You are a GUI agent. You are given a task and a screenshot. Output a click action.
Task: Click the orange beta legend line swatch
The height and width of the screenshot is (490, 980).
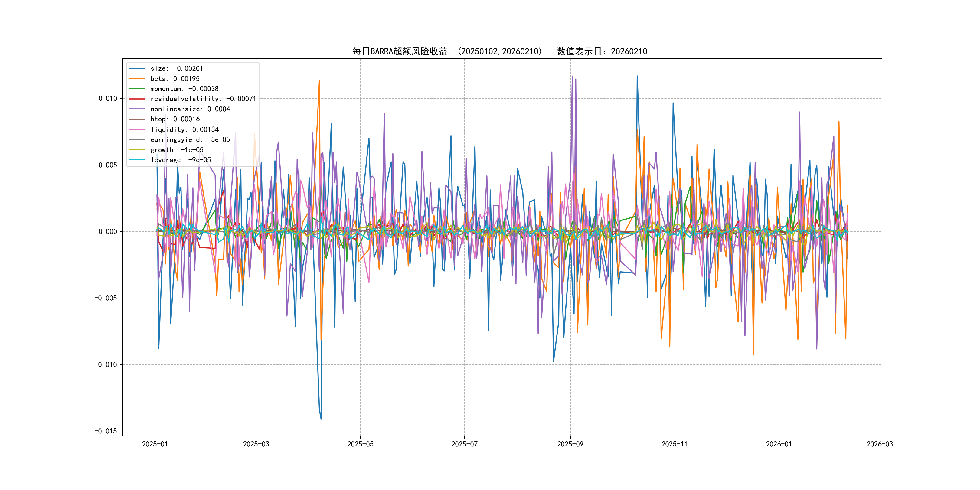137,79
